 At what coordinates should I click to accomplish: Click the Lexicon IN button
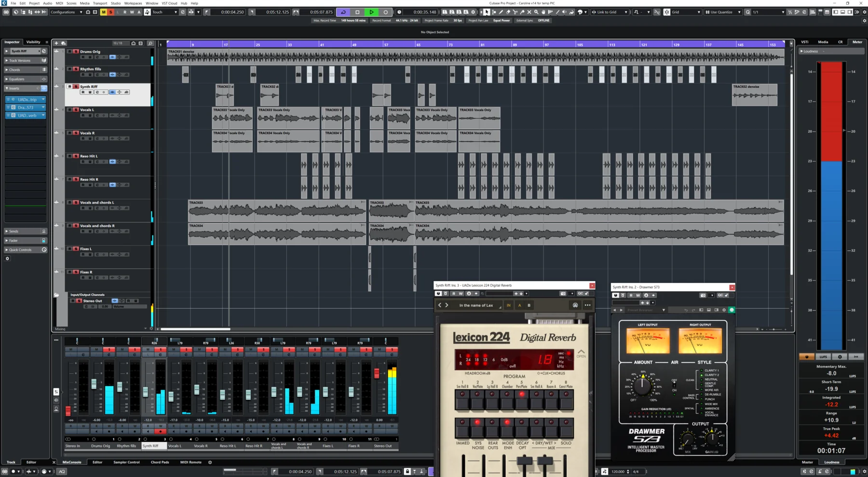[x=508, y=305]
